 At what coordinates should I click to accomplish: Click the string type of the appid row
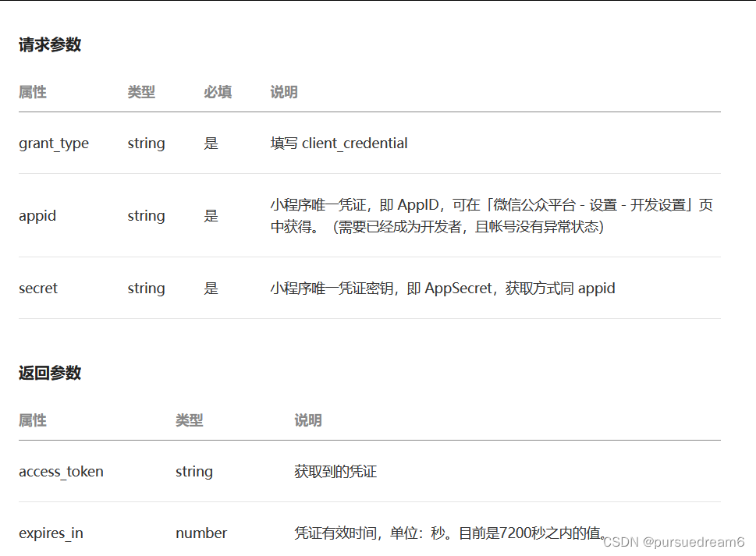point(146,216)
